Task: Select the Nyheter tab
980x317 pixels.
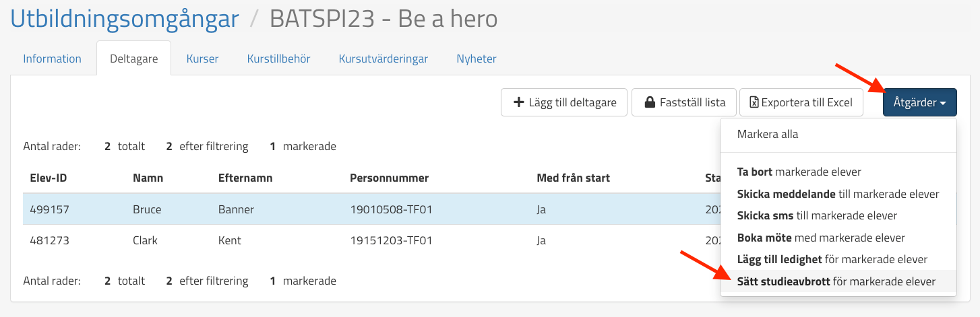Action: click(476, 59)
